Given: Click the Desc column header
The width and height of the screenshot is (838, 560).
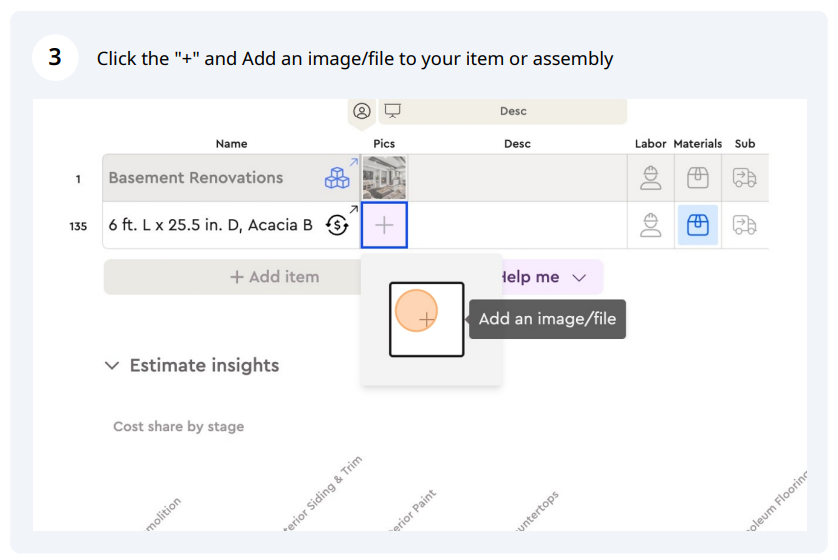Looking at the screenshot, I should click(517, 144).
